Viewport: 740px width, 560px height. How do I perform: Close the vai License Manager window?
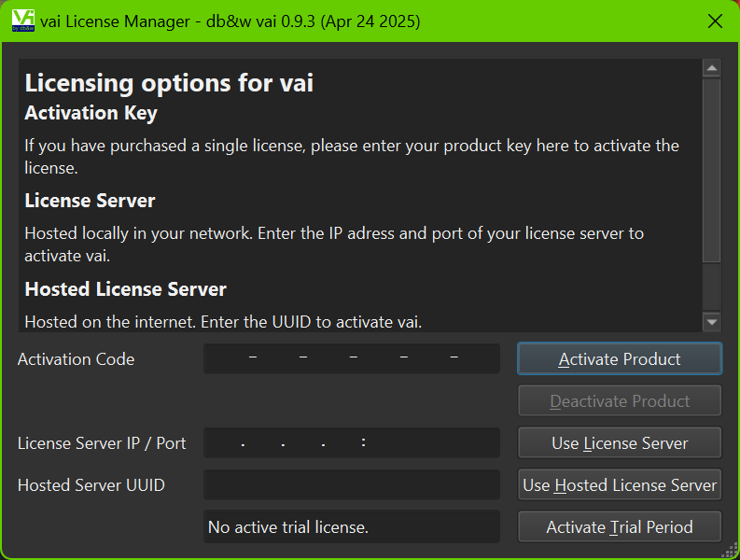715,21
